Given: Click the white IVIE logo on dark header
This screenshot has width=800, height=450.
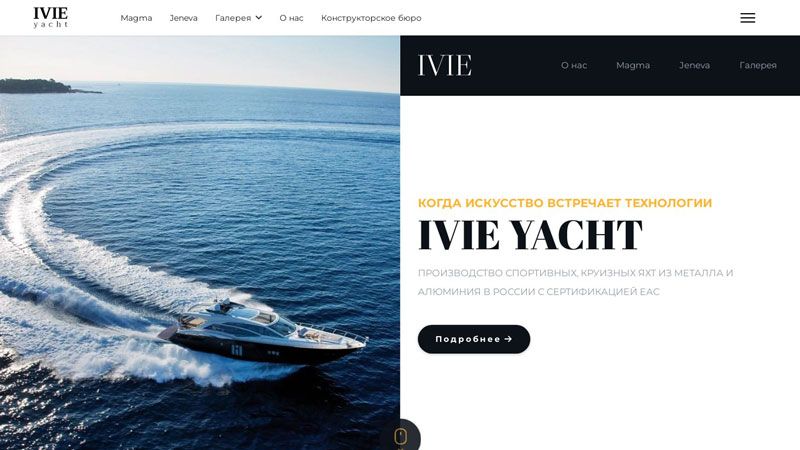Looking at the screenshot, I should coord(444,65).
